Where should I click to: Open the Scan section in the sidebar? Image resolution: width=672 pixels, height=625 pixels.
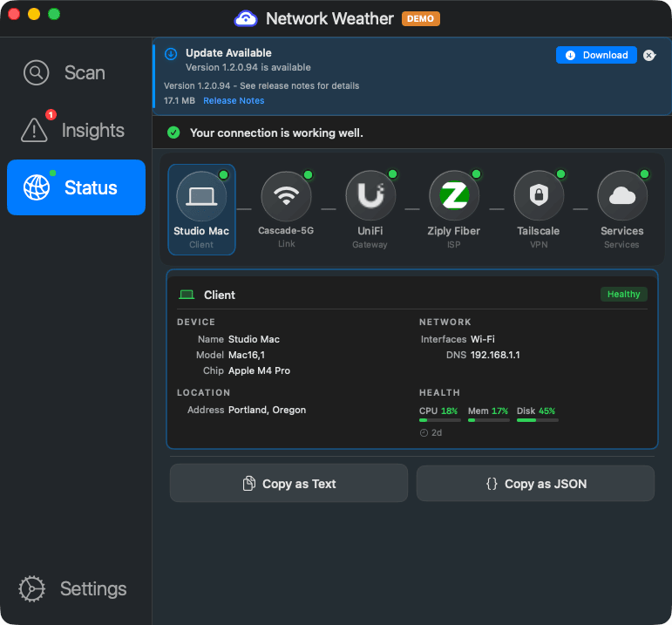[76, 72]
